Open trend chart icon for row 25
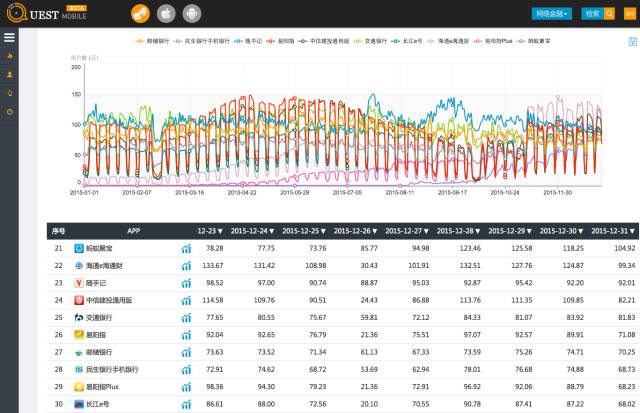Viewport: 640px width, 413px height. click(x=186, y=318)
